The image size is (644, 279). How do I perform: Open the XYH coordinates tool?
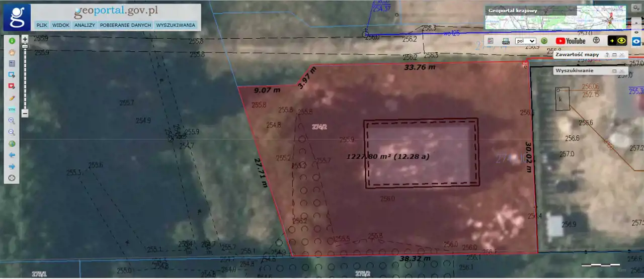(x=12, y=109)
